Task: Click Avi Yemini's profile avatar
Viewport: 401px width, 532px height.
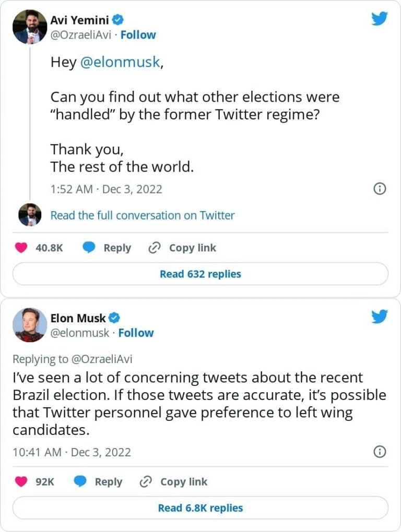Action: coord(30,26)
